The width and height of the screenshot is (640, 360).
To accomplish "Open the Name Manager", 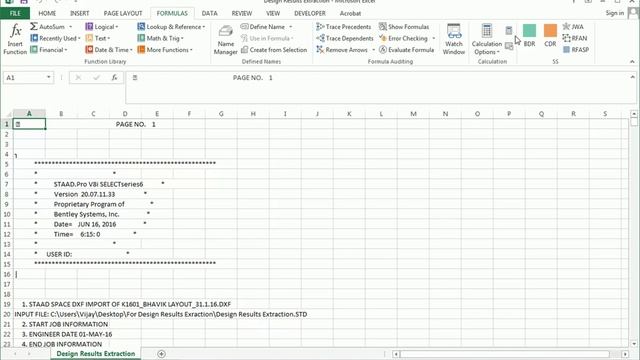I will point(225,40).
